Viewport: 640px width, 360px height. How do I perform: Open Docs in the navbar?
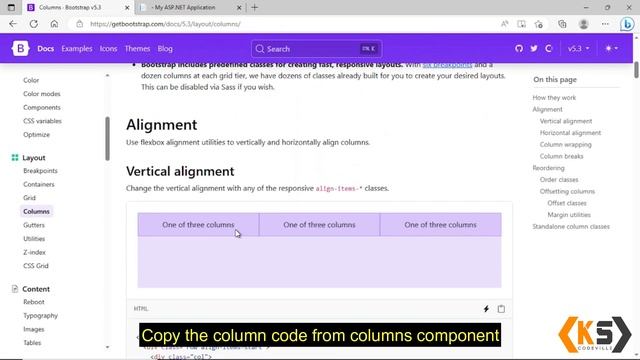[x=46, y=49]
